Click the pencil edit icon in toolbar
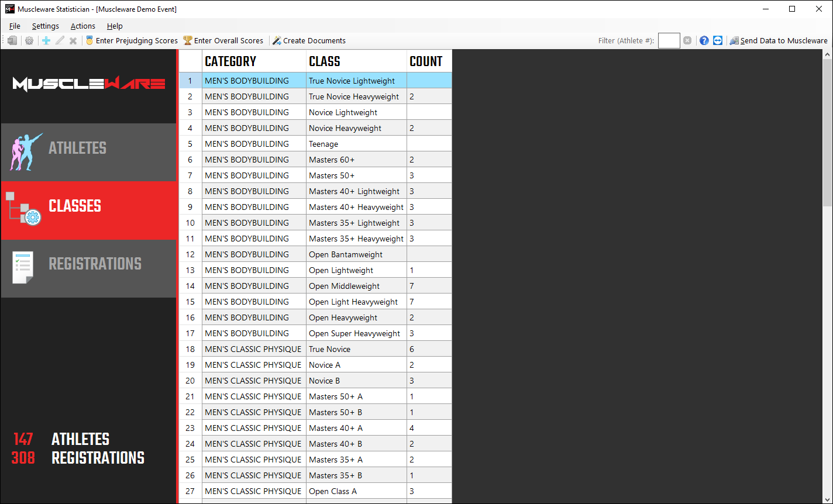The image size is (833, 504). [60, 40]
